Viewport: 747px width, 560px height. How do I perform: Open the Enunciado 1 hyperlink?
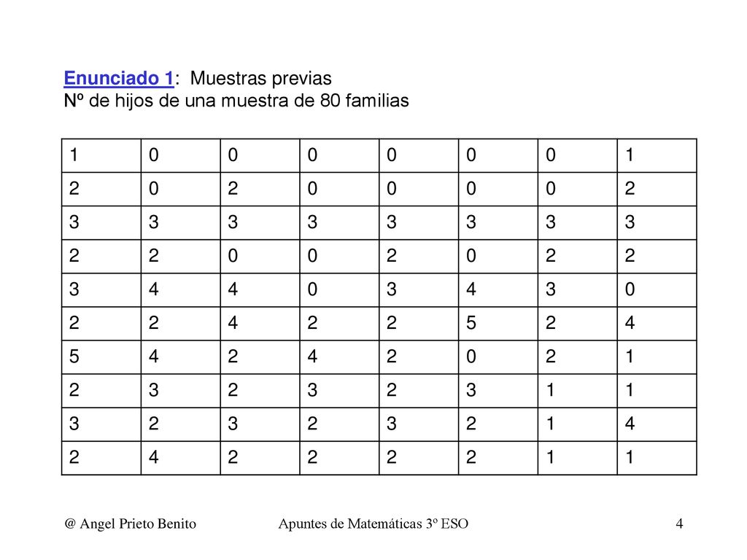[119, 78]
